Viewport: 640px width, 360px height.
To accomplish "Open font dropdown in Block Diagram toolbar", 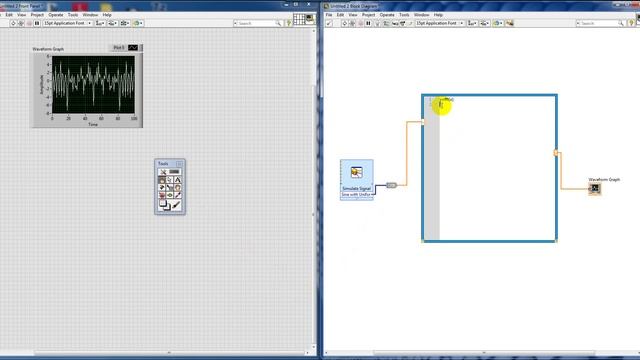I will 440,23.
